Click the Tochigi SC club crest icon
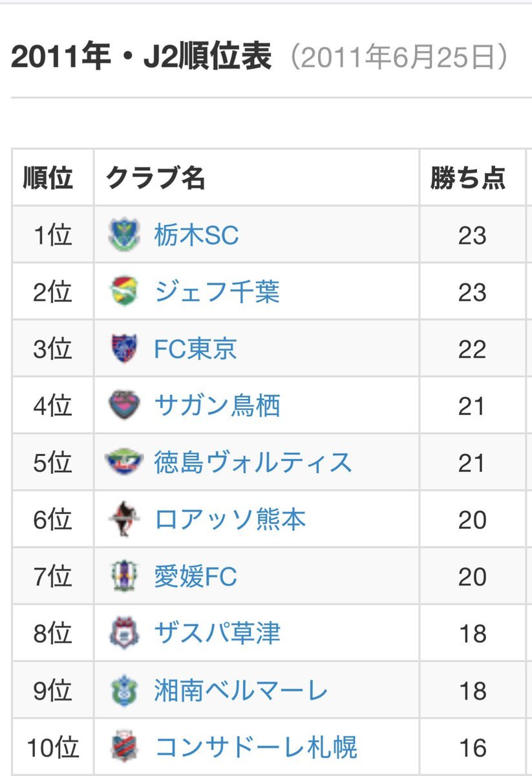532x776 pixels. click(x=123, y=235)
